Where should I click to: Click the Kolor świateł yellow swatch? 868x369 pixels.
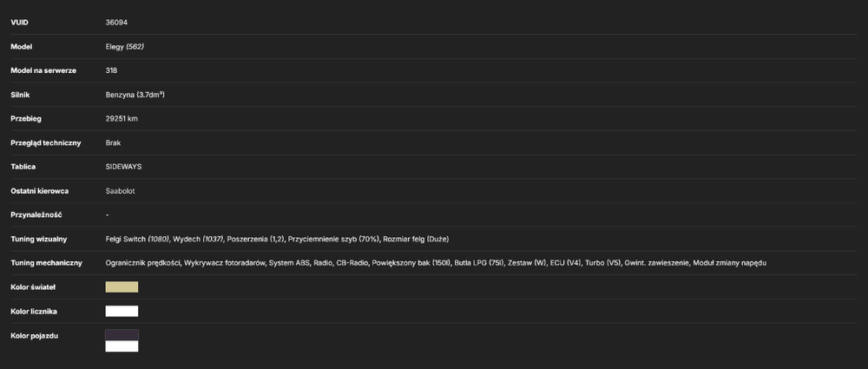[122, 287]
